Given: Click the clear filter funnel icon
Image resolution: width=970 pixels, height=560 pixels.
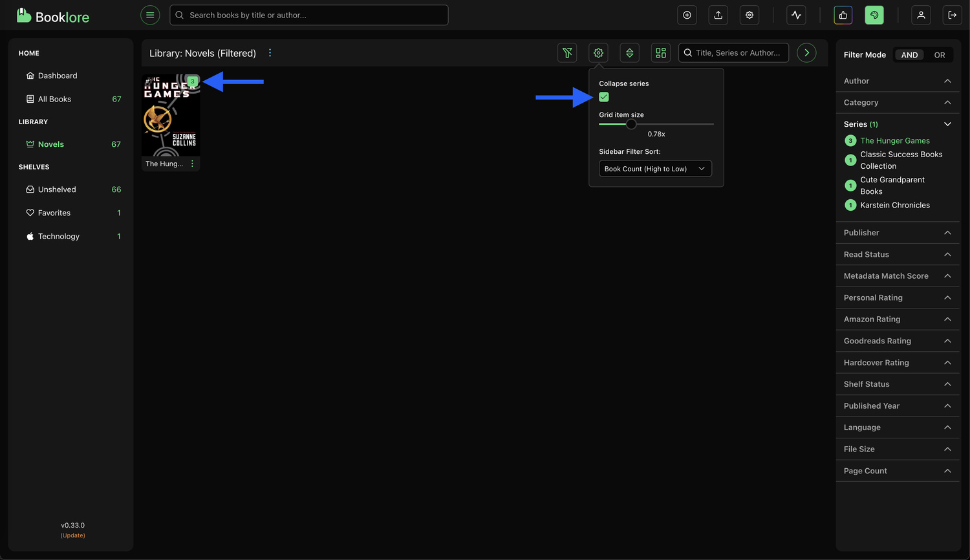Looking at the screenshot, I should click(567, 53).
